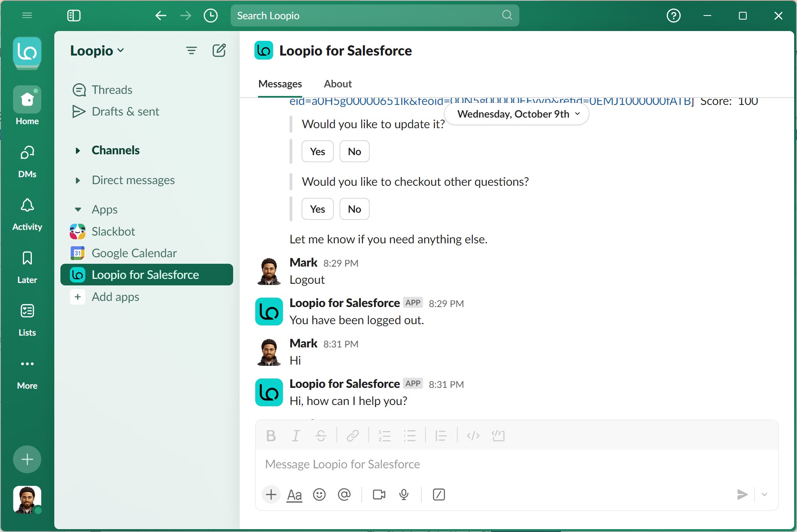Click the Message Loopio for Salesforce input

[x=517, y=464]
